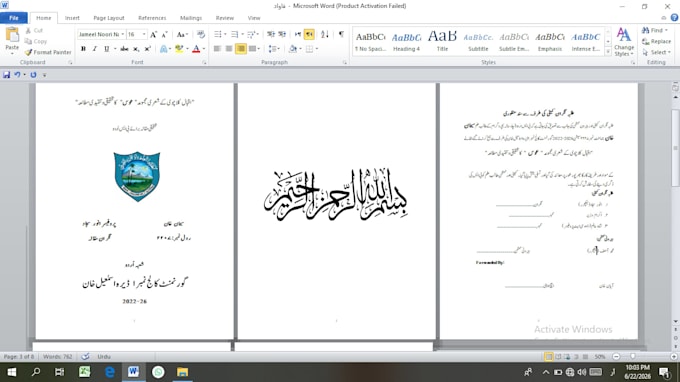Switch to Full Screen Reading view
The height and width of the screenshot is (382, 680).
click(x=558, y=356)
